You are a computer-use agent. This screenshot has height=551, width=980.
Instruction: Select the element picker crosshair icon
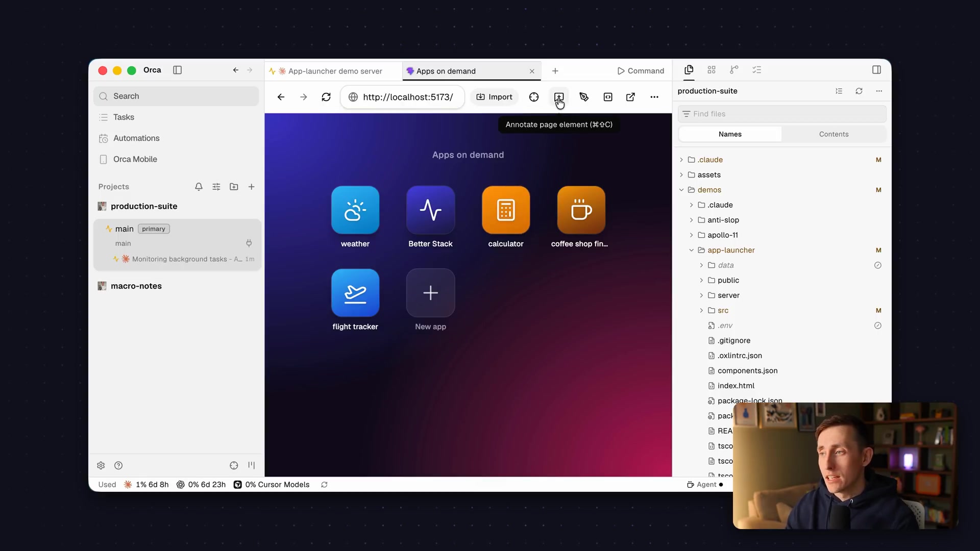[534, 97]
